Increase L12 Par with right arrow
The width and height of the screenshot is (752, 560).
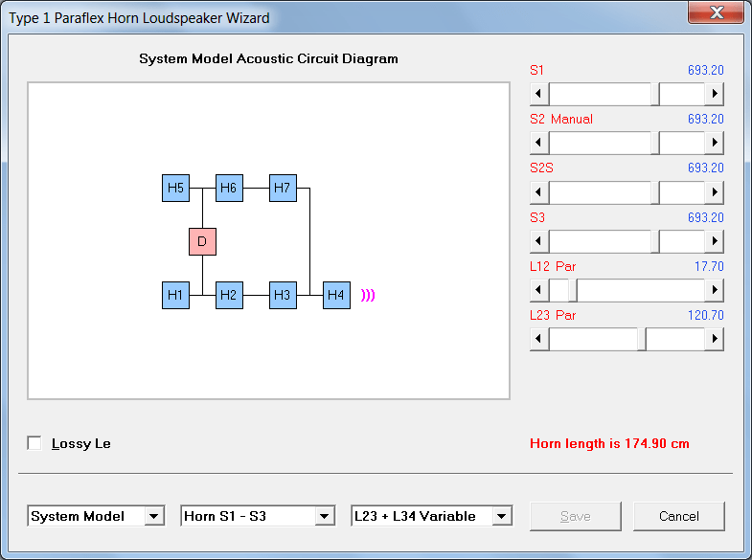pyautogui.click(x=714, y=290)
